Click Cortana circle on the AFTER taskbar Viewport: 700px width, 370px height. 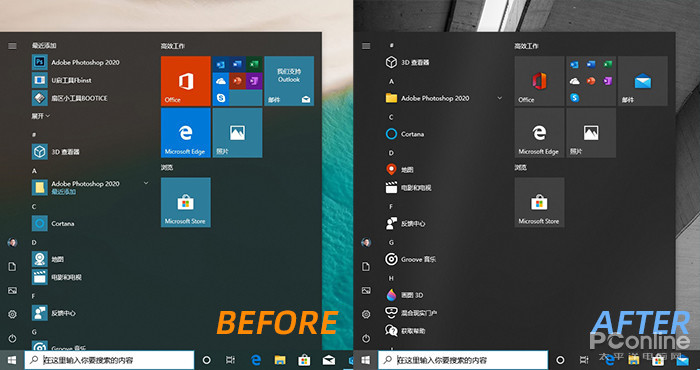(x=560, y=360)
